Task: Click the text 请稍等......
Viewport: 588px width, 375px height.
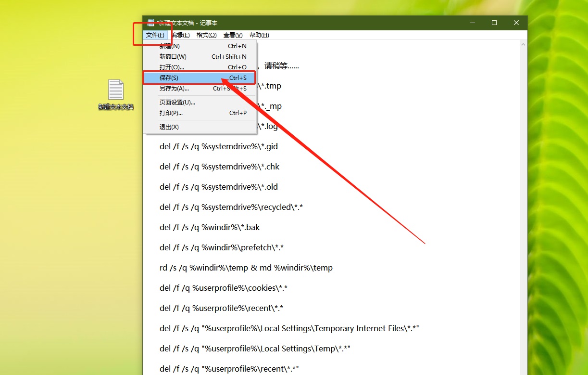Action: click(276, 66)
